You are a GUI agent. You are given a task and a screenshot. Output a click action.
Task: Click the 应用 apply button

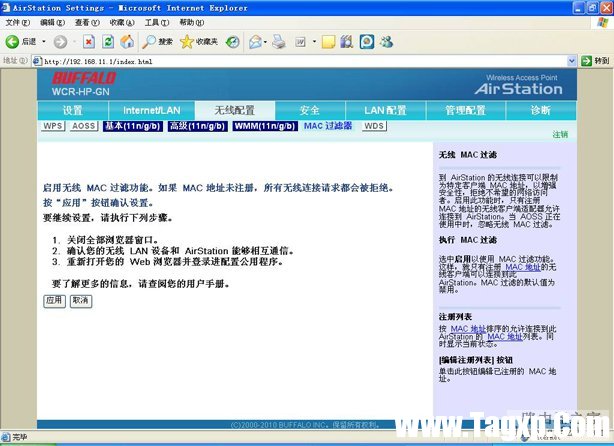click(x=54, y=301)
